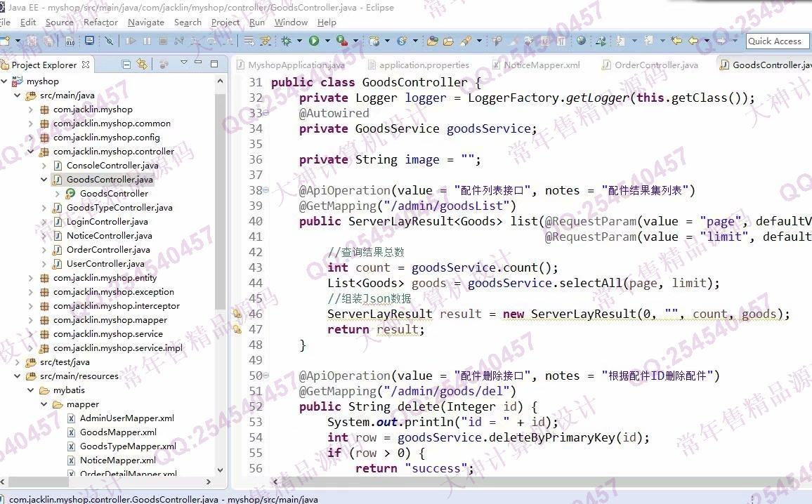This screenshot has height=504, width=812.
Task: Click the Back navigation arrow icon
Action: click(x=693, y=40)
